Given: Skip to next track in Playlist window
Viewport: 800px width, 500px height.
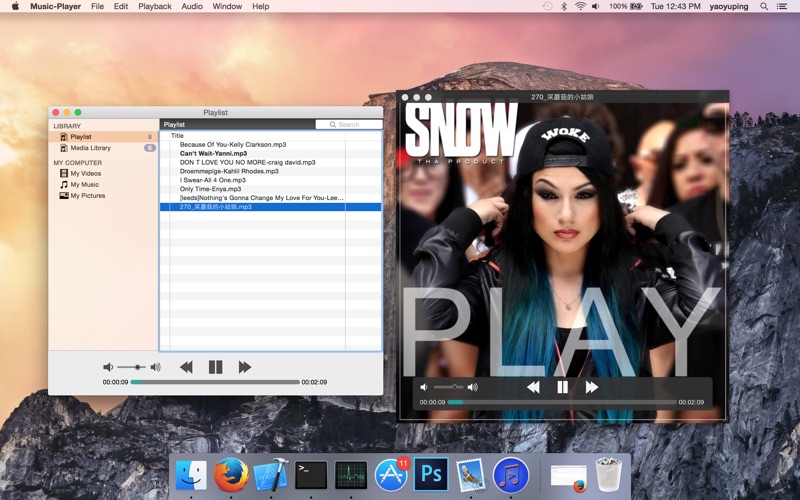Looking at the screenshot, I should click(245, 367).
